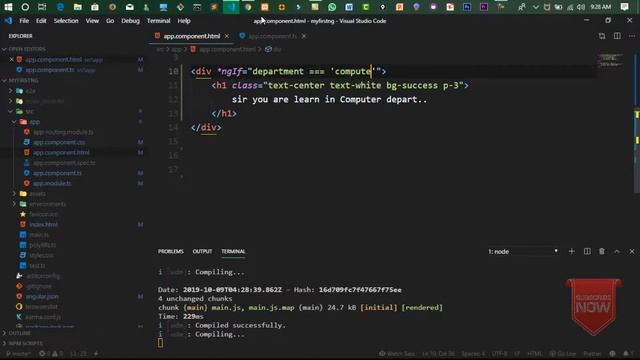Open app.component.ts in the Explorer tree
The width and height of the screenshot is (640, 360).
coord(58,173)
